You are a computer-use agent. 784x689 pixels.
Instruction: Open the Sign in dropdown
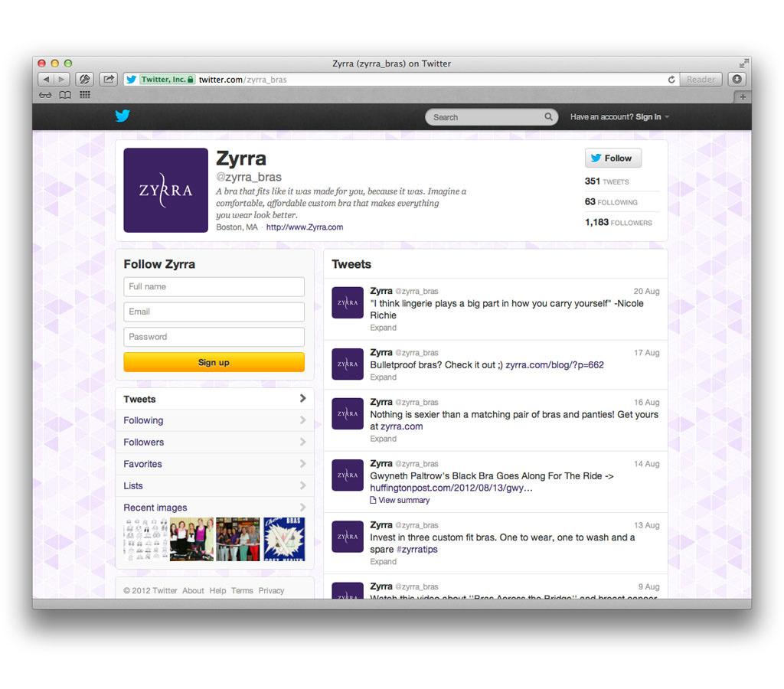[652, 117]
